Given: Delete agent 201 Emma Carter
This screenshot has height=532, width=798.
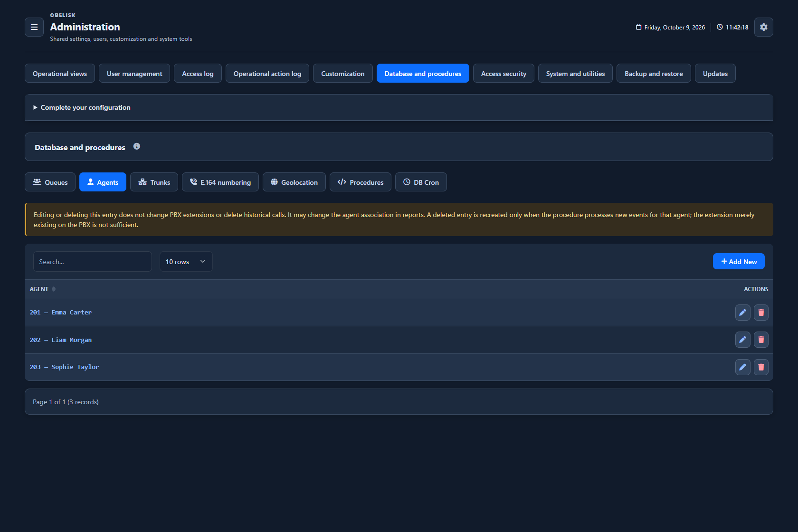Looking at the screenshot, I should click(761, 313).
